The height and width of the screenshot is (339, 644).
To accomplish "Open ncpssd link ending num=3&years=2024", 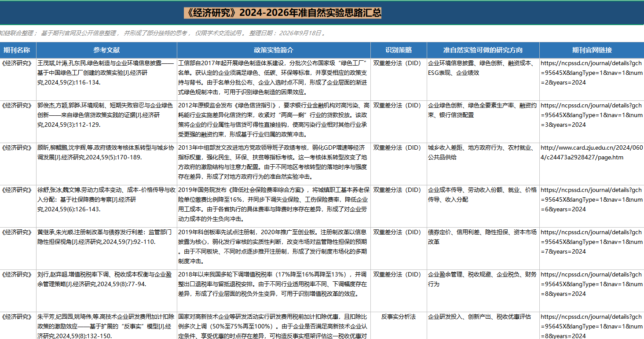I will 591,115.
